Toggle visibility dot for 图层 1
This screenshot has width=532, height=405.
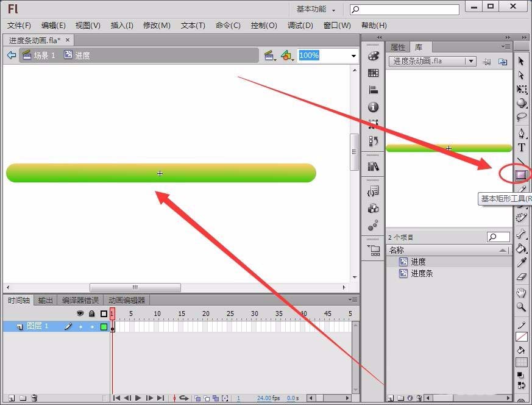(x=80, y=326)
